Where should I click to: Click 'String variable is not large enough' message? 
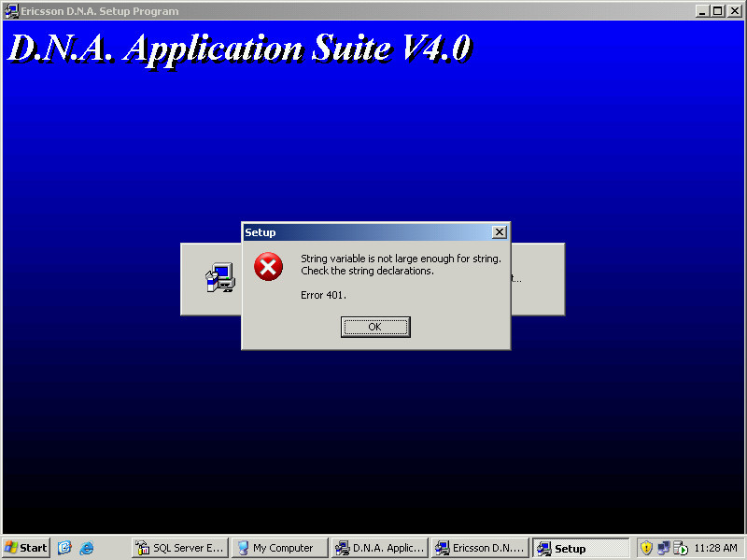[401, 259]
